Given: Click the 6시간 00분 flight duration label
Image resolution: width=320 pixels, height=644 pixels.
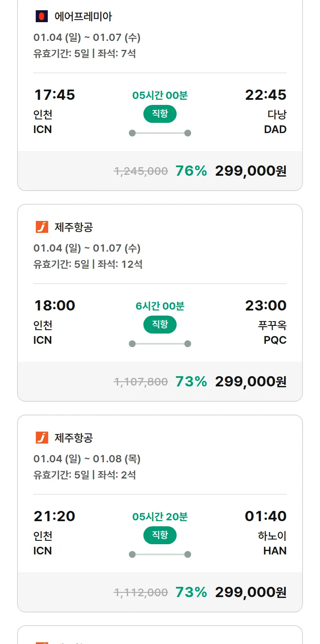Looking at the screenshot, I should tap(160, 306).
